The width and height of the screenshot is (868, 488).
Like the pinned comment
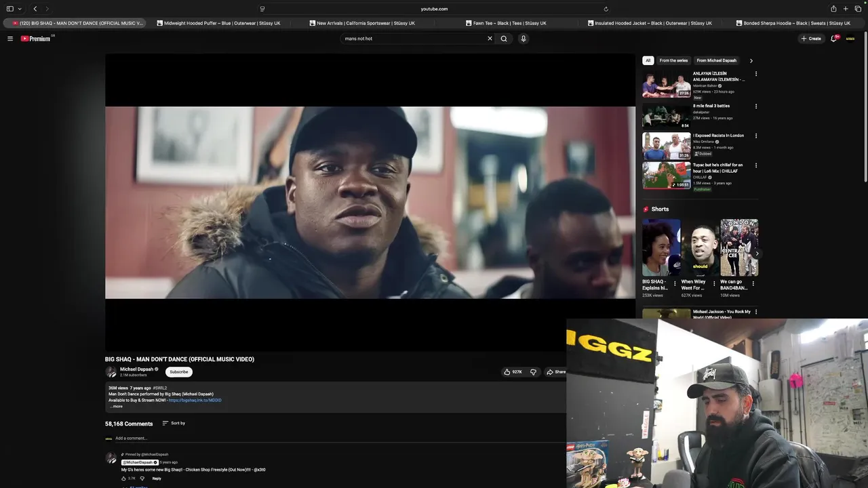click(x=124, y=479)
